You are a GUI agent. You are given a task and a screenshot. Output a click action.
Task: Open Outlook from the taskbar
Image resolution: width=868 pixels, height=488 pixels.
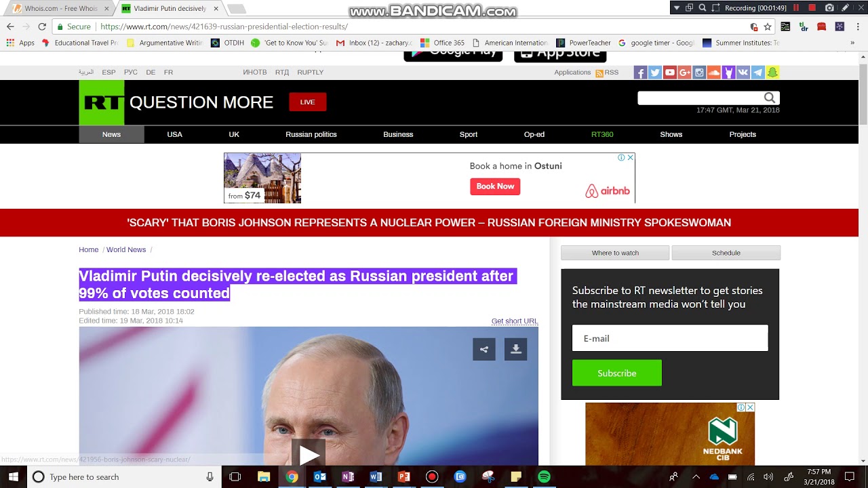[x=319, y=477]
